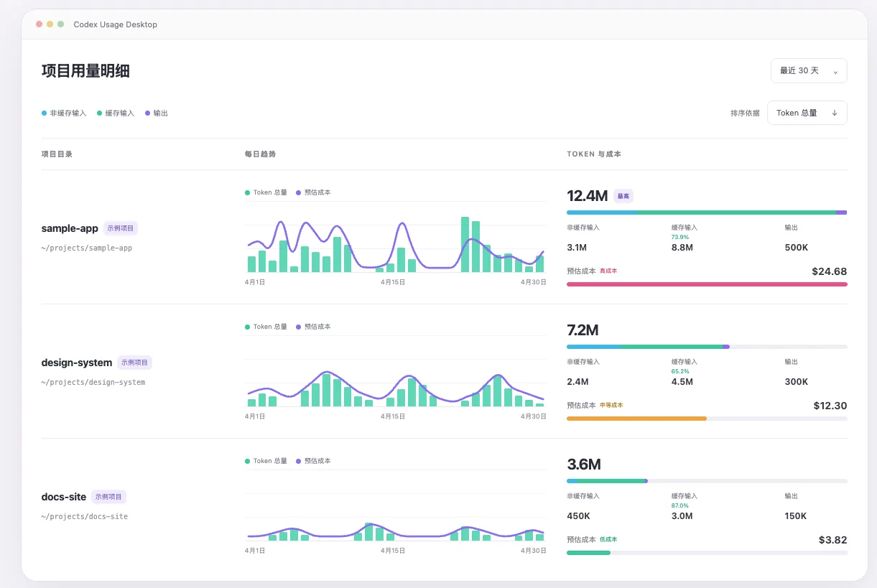Click 预估成本 legend dot above design-system chart
877x588 pixels.
(x=299, y=327)
